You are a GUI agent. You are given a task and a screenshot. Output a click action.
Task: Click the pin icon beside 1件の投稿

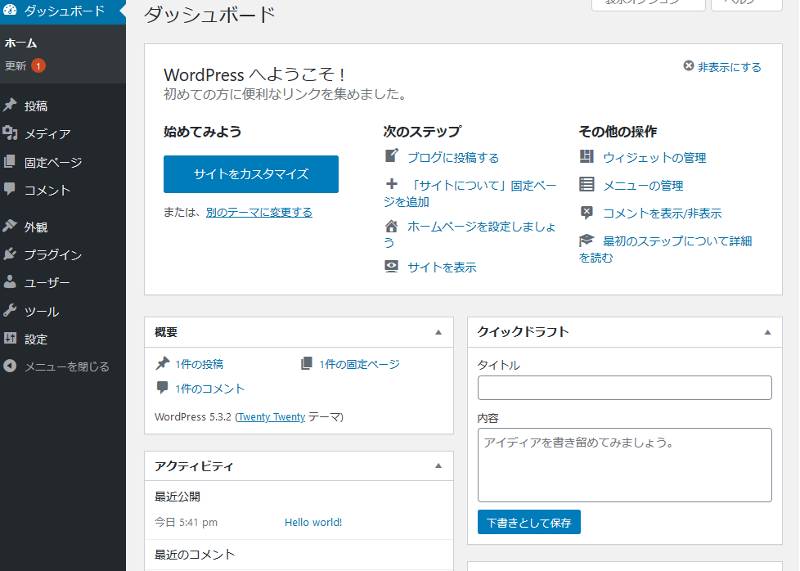point(162,363)
